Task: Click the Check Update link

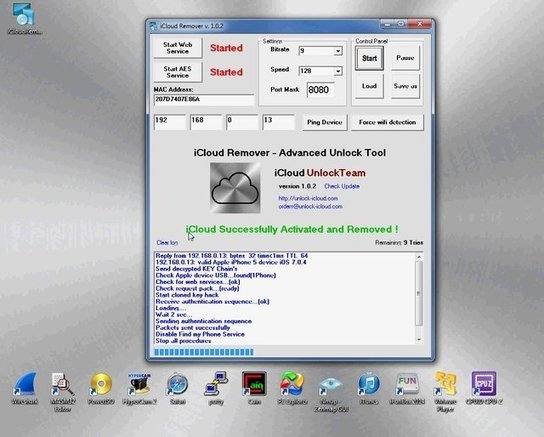Action: [342, 186]
